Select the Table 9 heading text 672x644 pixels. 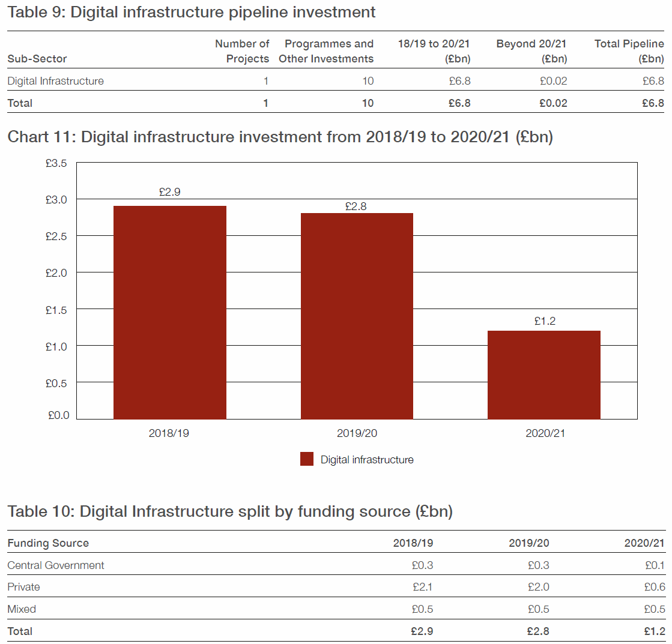point(192,12)
